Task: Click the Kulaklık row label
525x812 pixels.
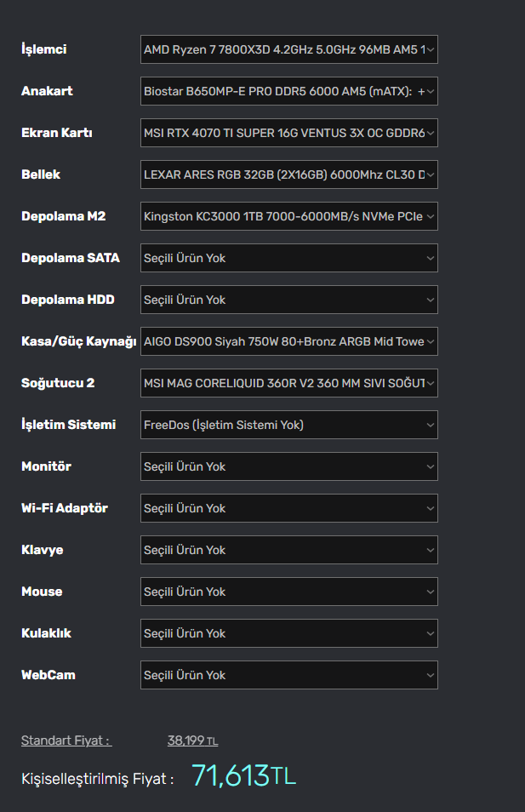Action: tap(46, 633)
